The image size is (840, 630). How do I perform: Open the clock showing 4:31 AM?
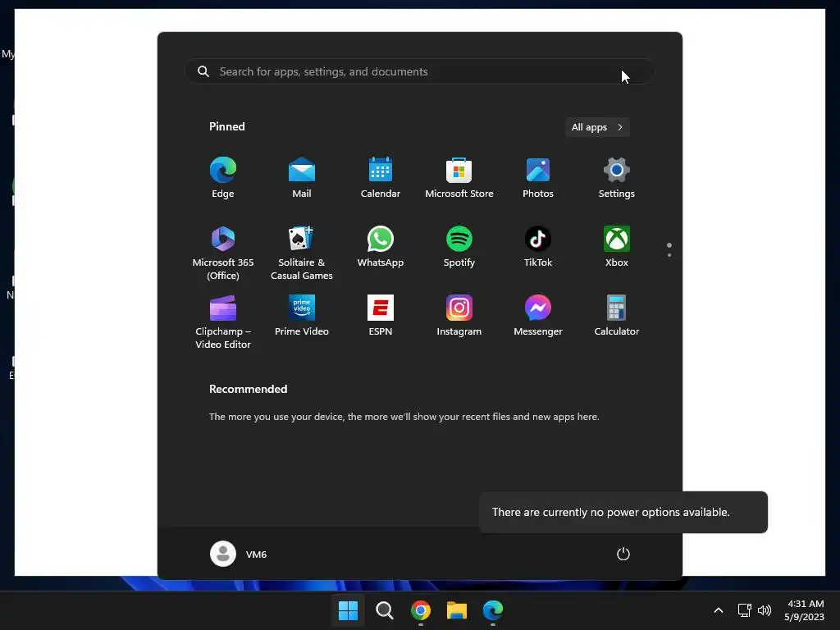(804, 610)
